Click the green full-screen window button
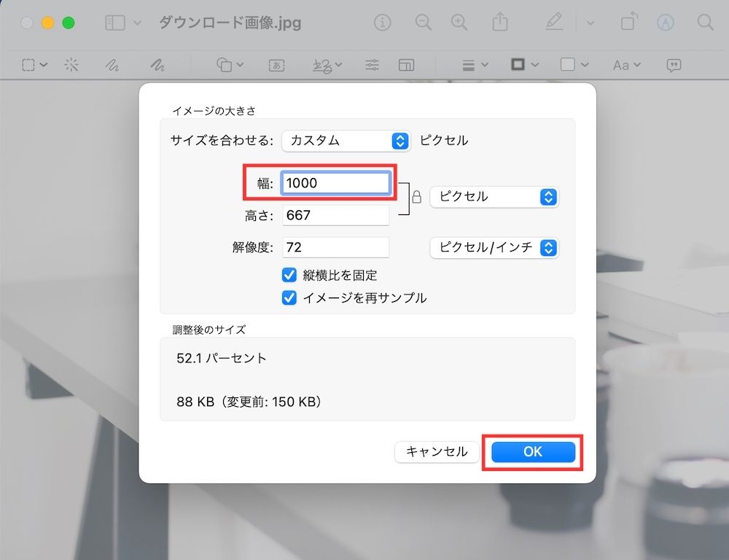The image size is (729, 560). click(69, 23)
